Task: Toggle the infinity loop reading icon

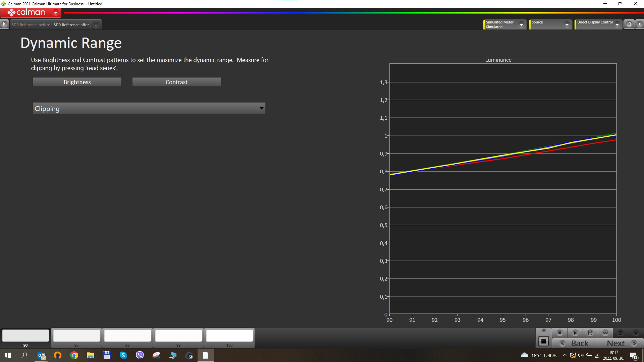Action: 605,333
